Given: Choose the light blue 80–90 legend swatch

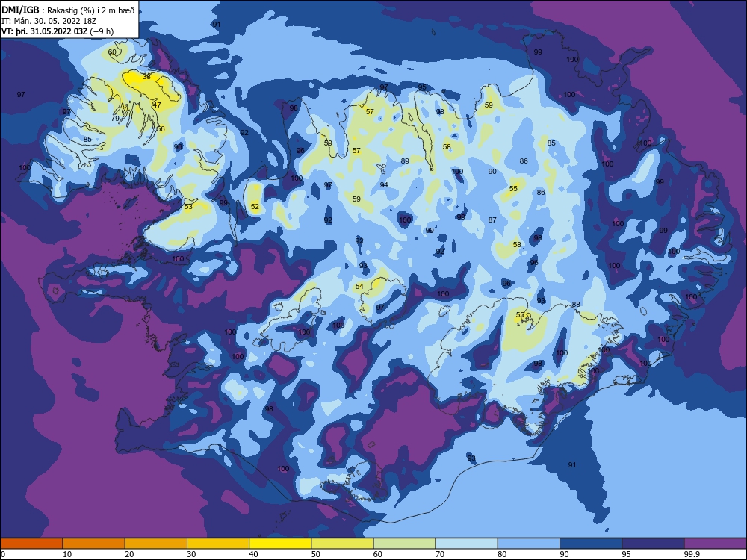Looking at the screenshot, I should coord(529,544).
